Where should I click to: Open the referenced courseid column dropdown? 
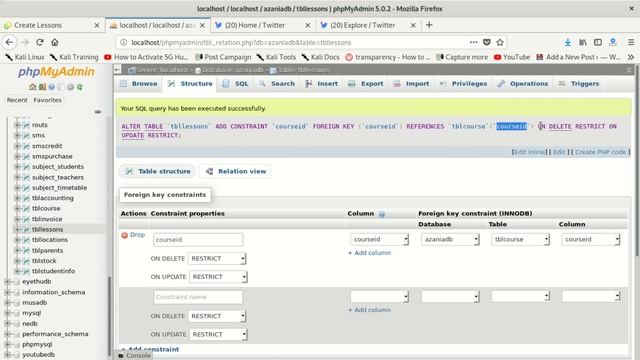click(x=591, y=240)
